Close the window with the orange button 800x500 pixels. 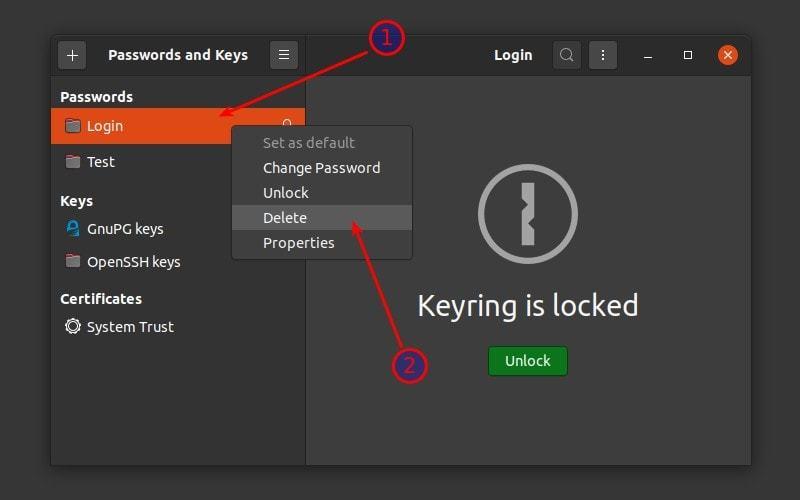tap(728, 55)
